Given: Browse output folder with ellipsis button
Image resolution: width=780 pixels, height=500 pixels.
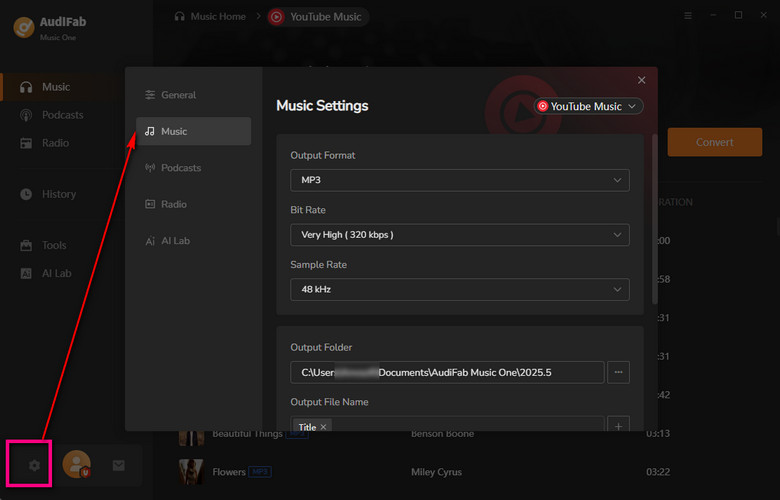Looking at the screenshot, I should (x=618, y=373).
